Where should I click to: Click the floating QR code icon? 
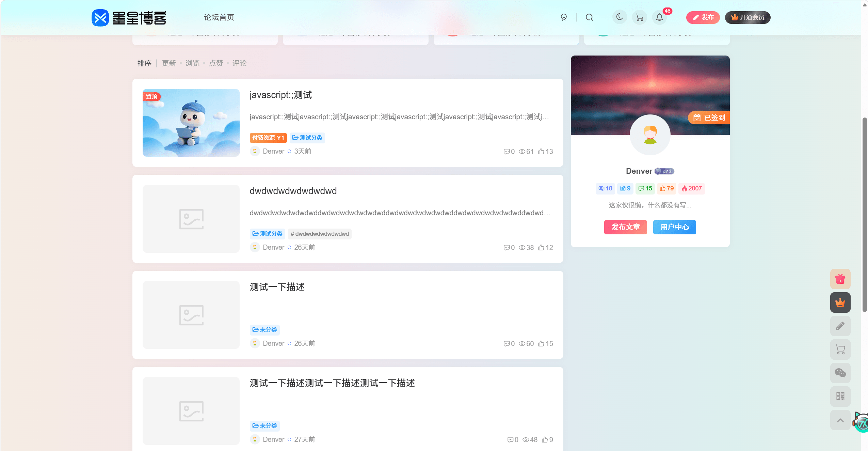tap(840, 396)
